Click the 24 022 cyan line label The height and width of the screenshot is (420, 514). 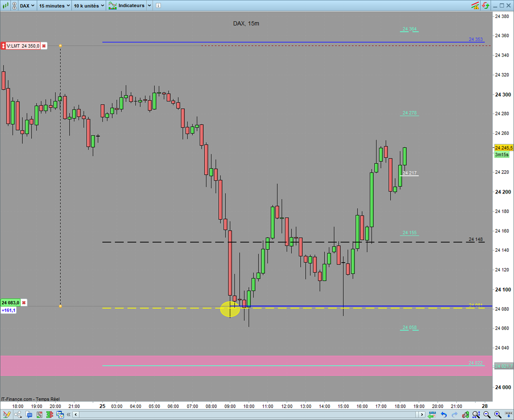pos(475,363)
